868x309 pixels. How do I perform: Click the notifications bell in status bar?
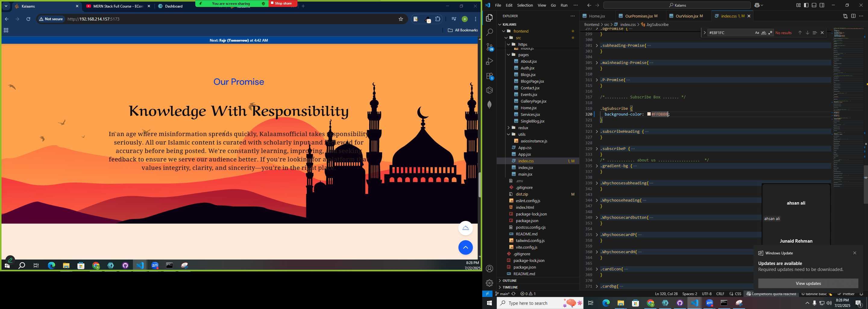(x=861, y=294)
